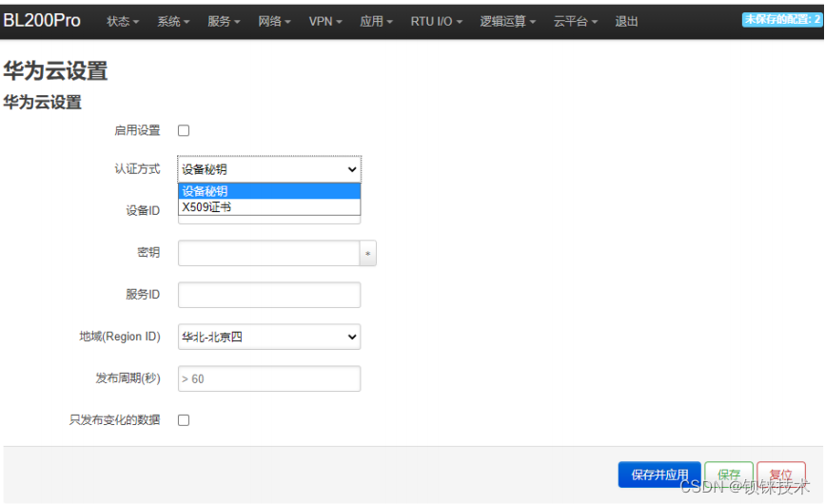
Task: Click the 发布周期(秒) input field
Action: click(269, 378)
